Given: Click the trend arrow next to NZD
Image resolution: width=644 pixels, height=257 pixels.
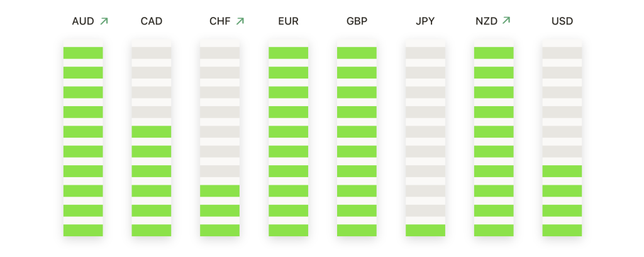Looking at the screenshot, I should tap(506, 20).
